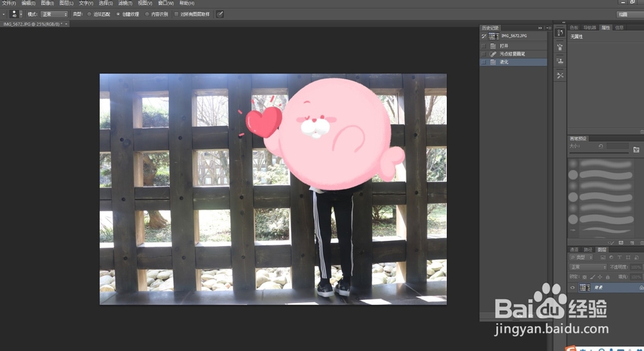Toggle history brush source box beside 打开
This screenshot has width=644, height=351.
click(x=484, y=46)
